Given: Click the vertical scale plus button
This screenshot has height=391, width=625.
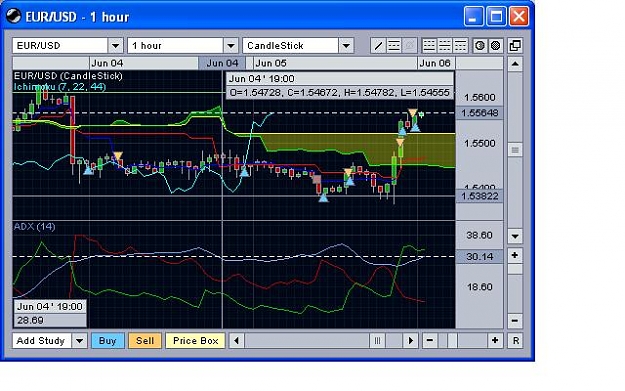Looking at the screenshot, I should (515, 255).
